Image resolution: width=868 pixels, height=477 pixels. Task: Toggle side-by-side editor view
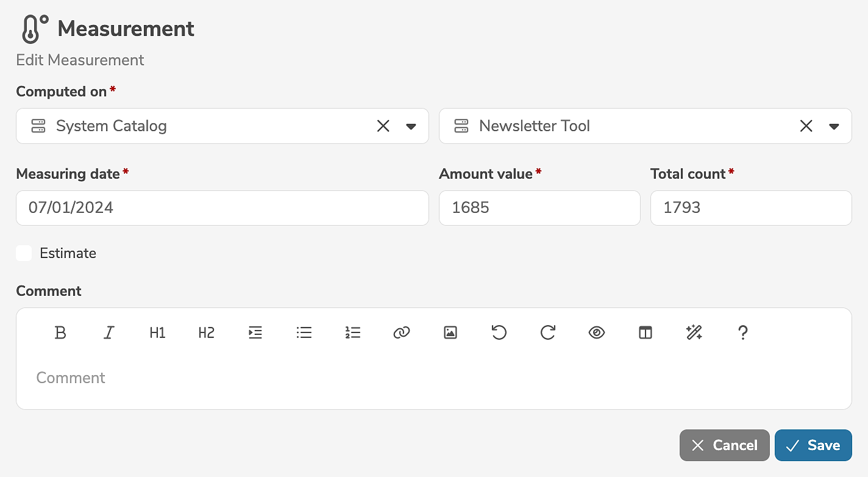pyautogui.click(x=645, y=332)
